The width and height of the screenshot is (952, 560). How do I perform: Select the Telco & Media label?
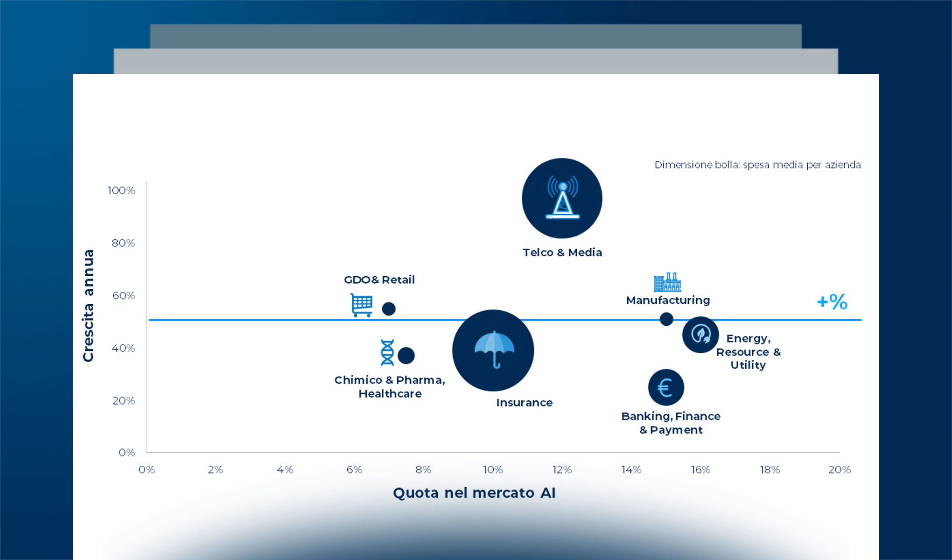tap(562, 252)
